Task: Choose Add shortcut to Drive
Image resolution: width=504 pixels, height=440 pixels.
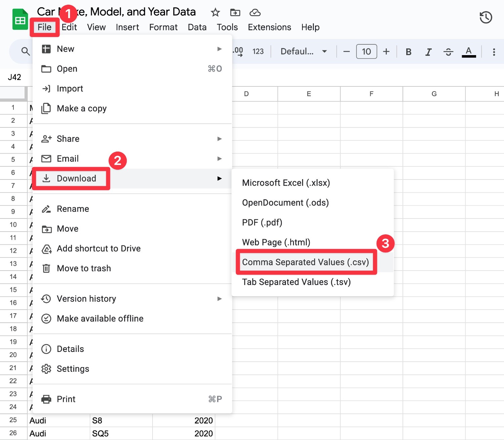Action: (132, 248)
